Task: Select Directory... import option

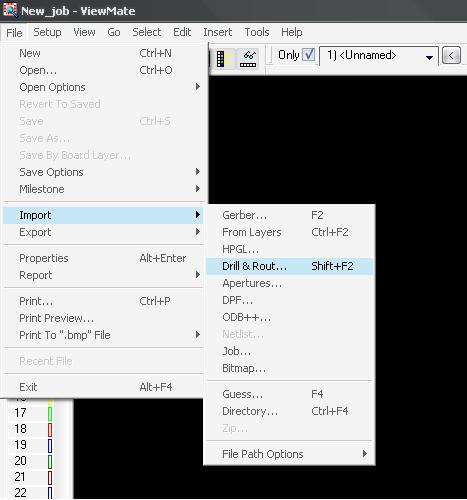Action: point(289,411)
